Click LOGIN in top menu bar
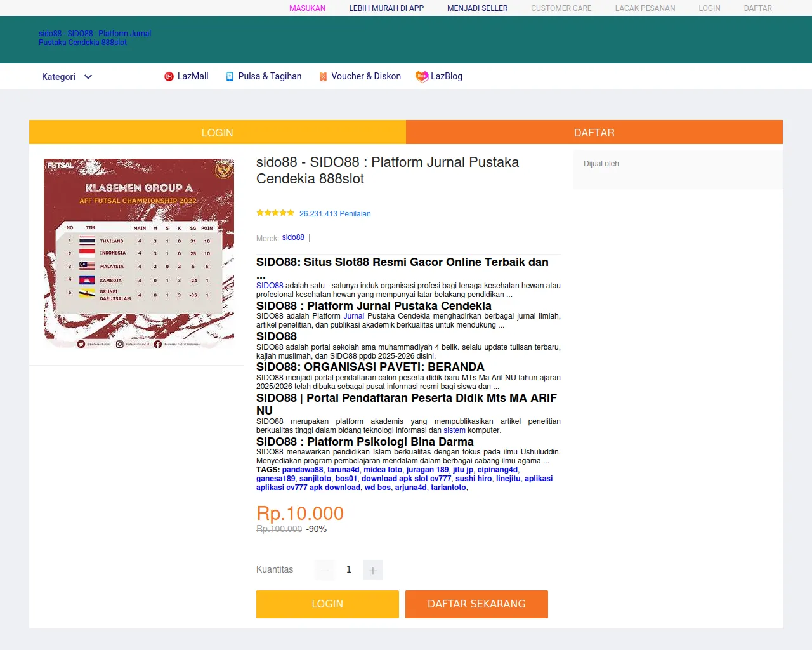 (x=709, y=8)
